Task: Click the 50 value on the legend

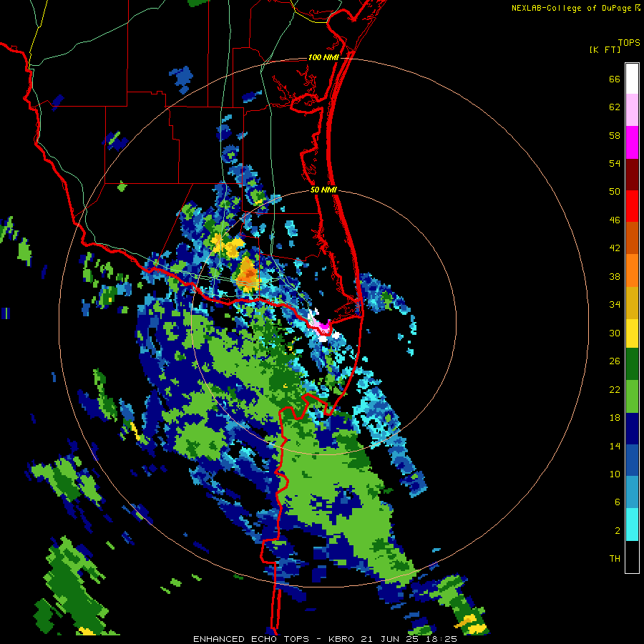Action: click(615, 192)
